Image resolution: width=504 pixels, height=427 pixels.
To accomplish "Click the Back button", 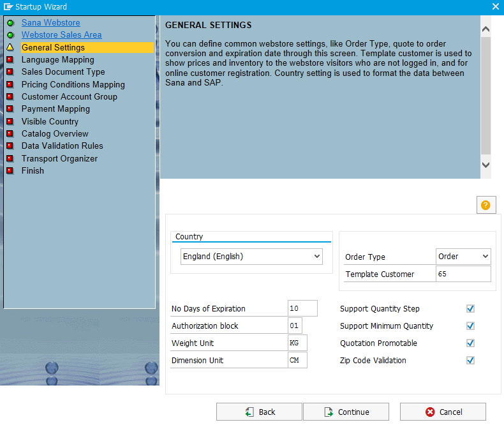I will coord(259,412).
